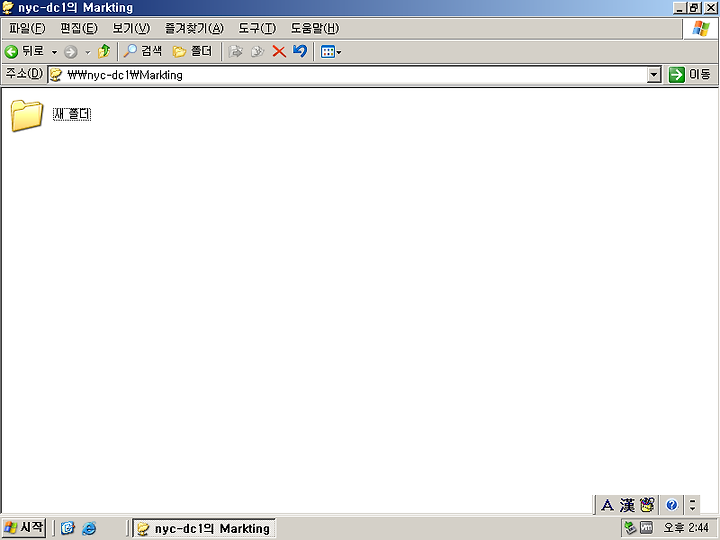Open the back history dropdown arrow
This screenshot has width=720, height=540.
point(54,52)
